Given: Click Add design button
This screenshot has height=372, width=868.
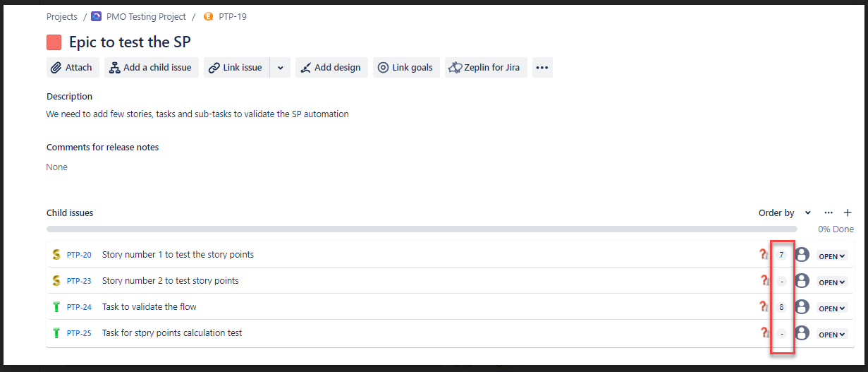Looking at the screenshot, I should coord(331,68).
